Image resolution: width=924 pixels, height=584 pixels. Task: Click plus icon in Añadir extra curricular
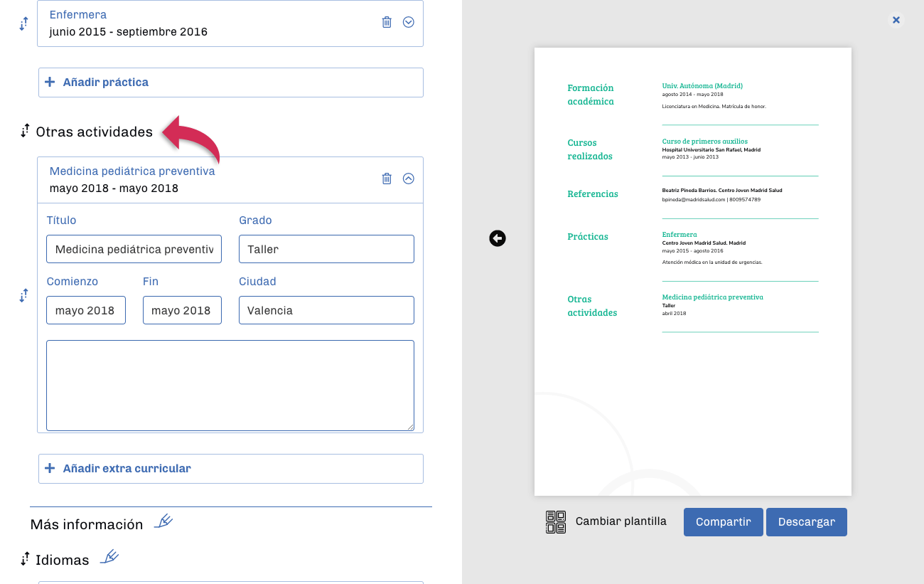click(50, 468)
